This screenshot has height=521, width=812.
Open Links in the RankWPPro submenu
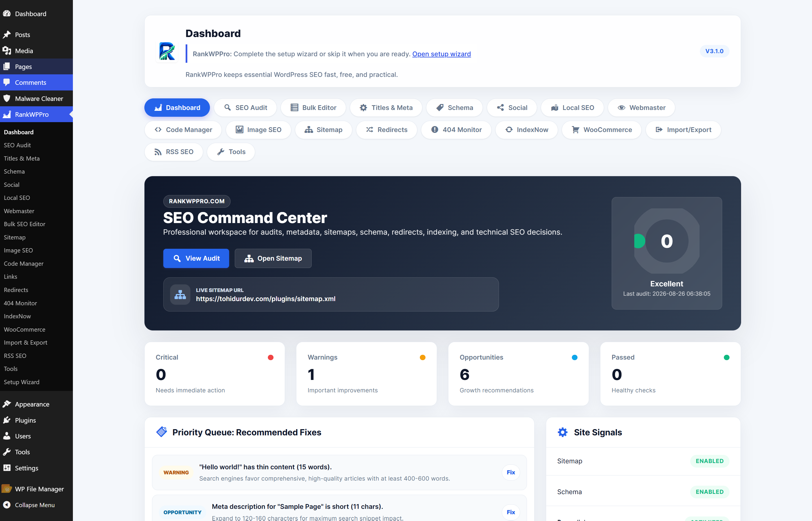(10, 276)
